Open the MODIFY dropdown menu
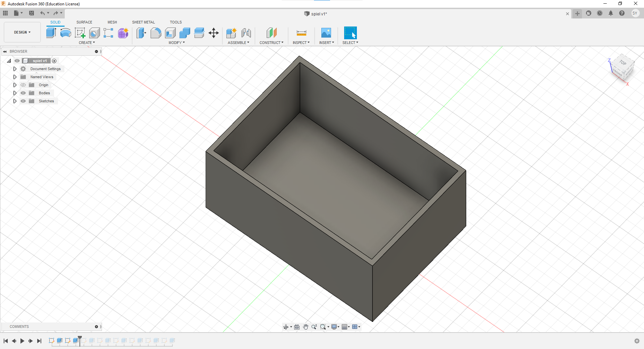The image size is (644, 349). coord(177,43)
